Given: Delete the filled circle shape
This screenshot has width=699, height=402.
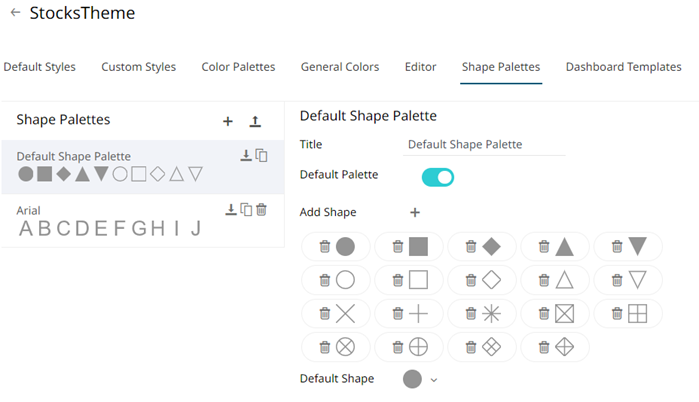Looking at the screenshot, I should [x=324, y=247].
